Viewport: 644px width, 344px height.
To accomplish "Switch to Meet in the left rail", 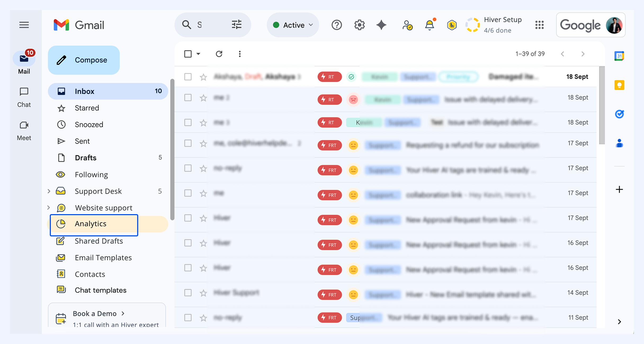I will 24,131.
